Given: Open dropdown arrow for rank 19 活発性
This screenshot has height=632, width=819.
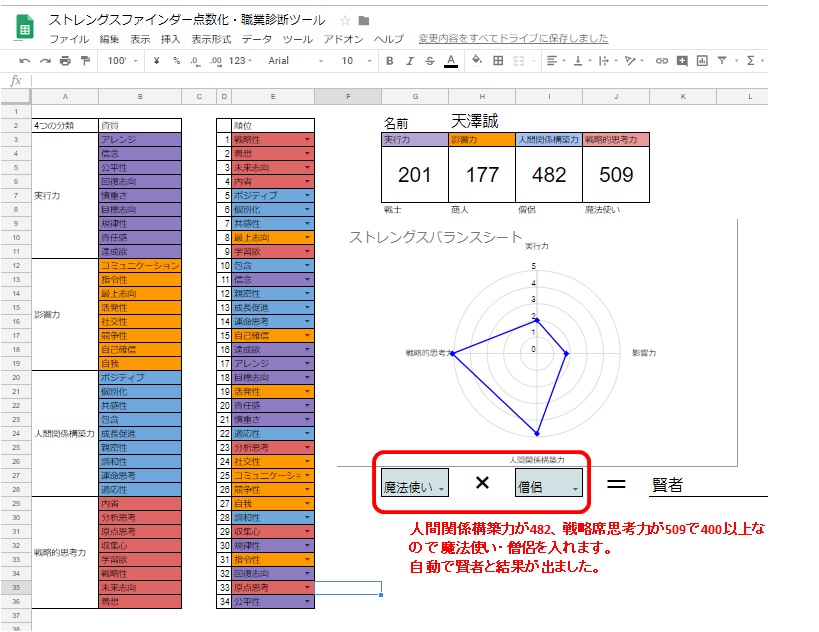Looking at the screenshot, I should pos(307,392).
